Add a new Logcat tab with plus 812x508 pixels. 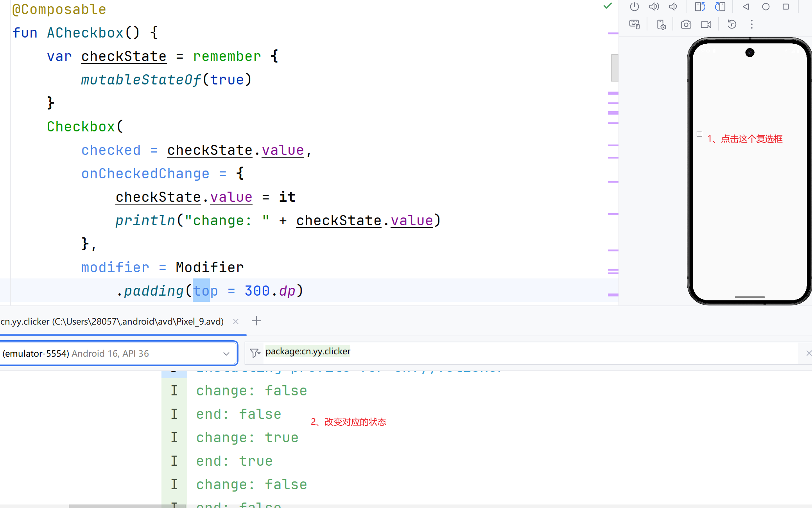click(x=256, y=321)
